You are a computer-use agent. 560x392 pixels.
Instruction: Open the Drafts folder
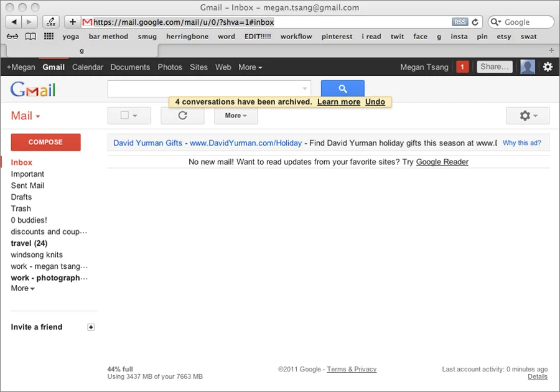[x=21, y=197]
